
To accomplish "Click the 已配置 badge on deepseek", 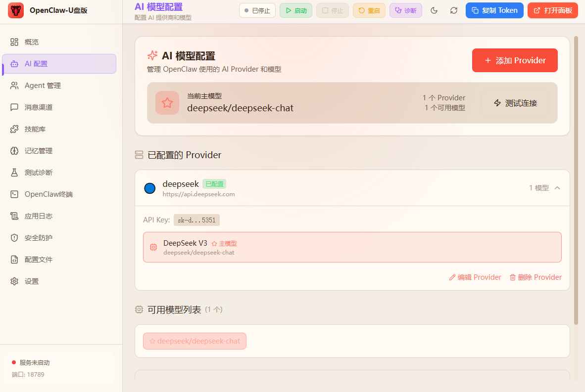I will point(214,184).
